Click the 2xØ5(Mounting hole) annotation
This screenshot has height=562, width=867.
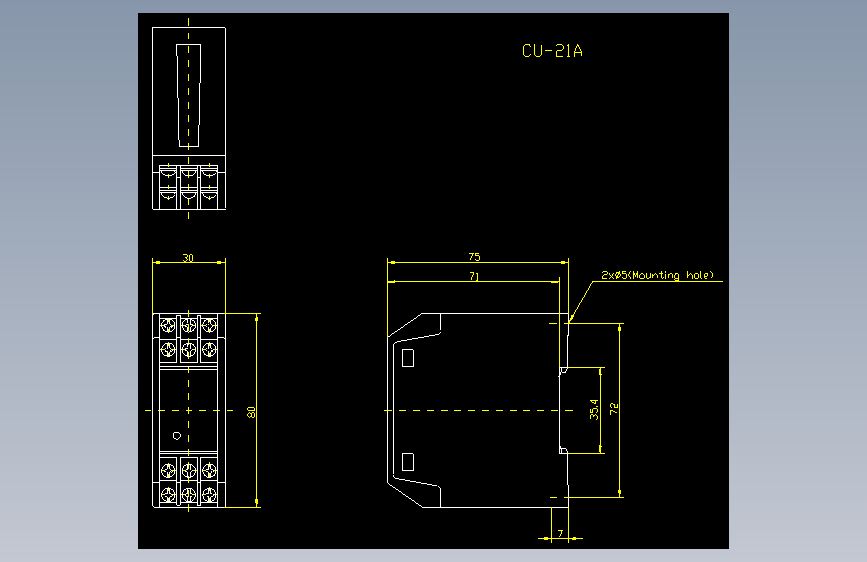(x=657, y=275)
